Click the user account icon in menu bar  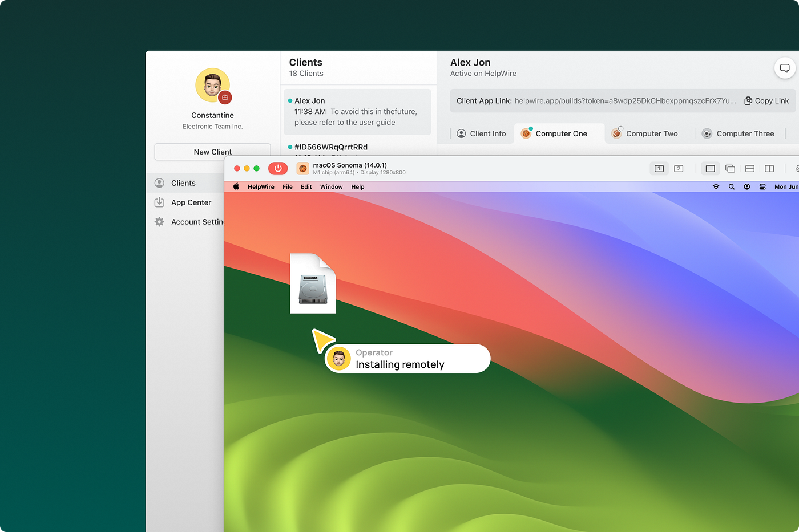tap(747, 186)
